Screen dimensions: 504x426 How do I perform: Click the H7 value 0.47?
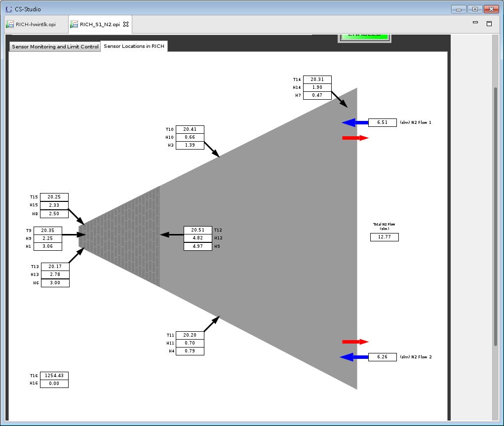[317, 95]
